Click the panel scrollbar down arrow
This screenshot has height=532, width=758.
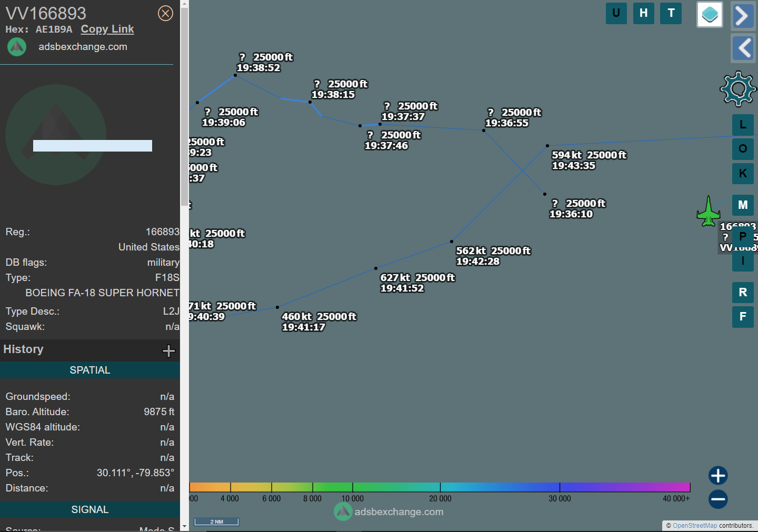point(184,526)
